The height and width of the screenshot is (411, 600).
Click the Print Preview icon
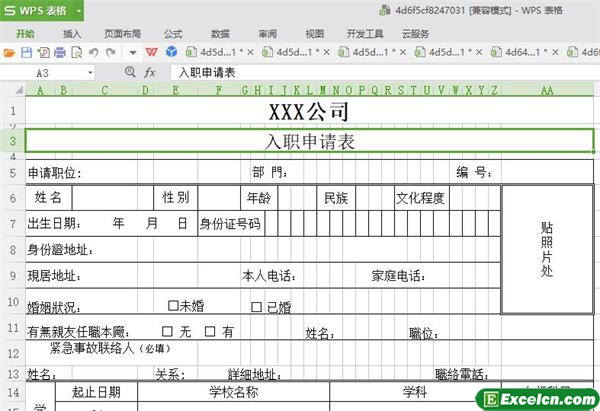coord(77,52)
